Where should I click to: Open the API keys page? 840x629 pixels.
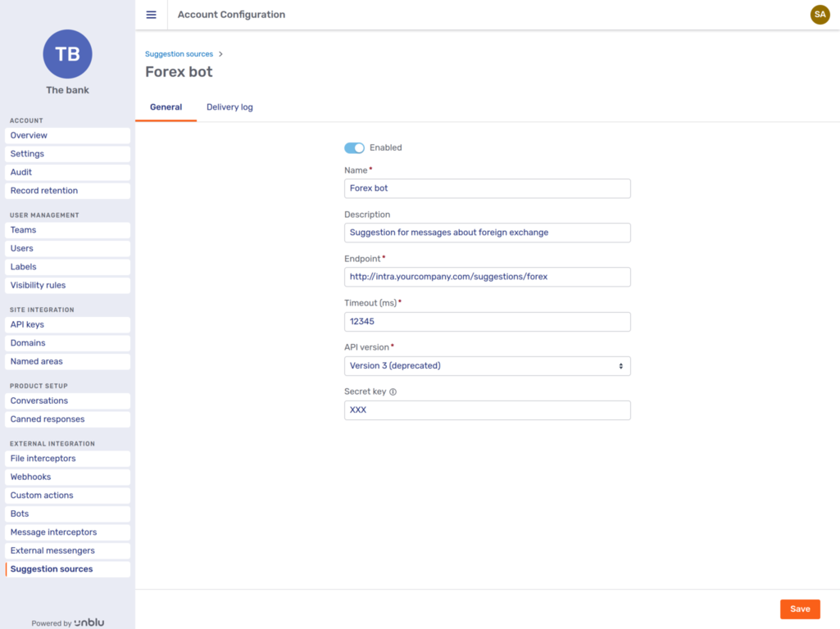click(27, 324)
